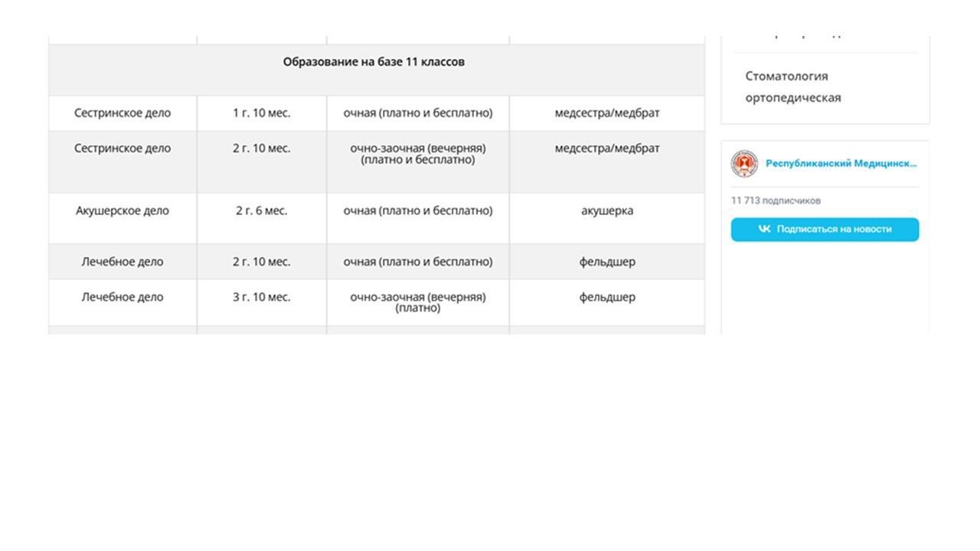Click the VK logo on subscribe button
980x551 pixels.
click(x=764, y=229)
